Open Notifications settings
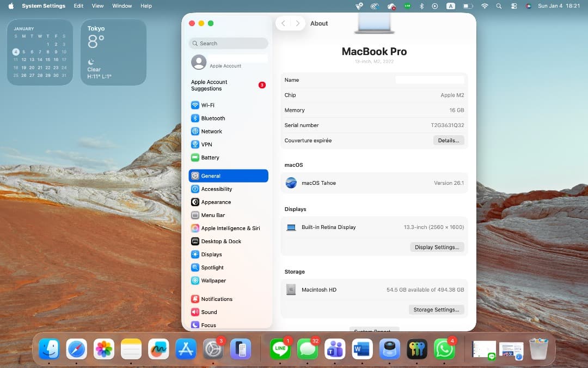The width and height of the screenshot is (588, 368). 216,299
